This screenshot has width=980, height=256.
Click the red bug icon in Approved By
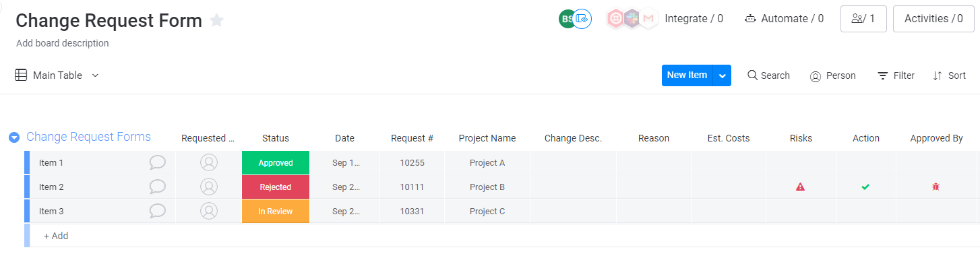pyautogui.click(x=936, y=187)
